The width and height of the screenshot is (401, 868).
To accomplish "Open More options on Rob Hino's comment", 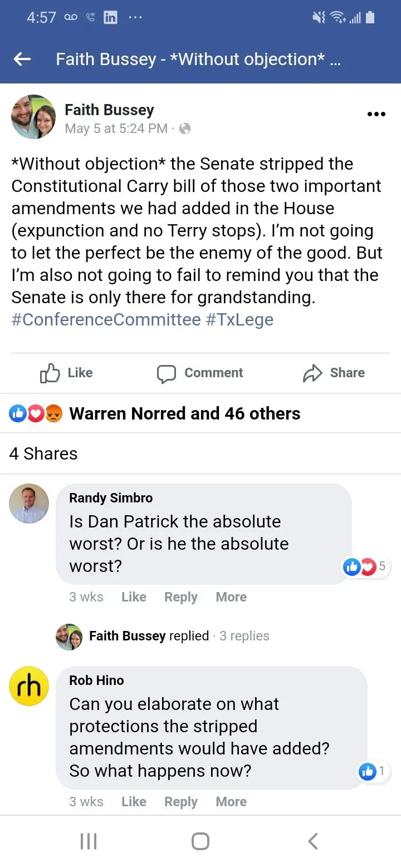I will pyautogui.click(x=231, y=802).
